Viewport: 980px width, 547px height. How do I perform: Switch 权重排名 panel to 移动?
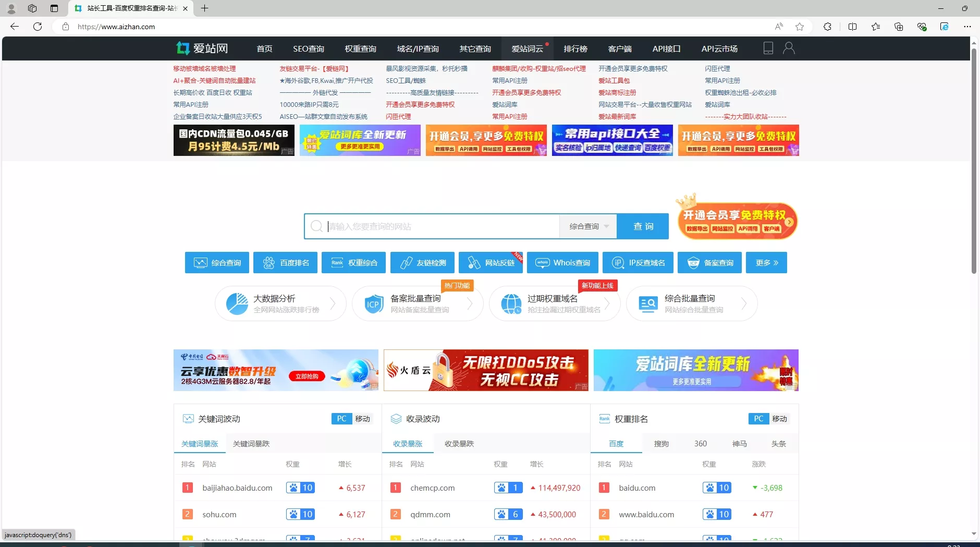click(779, 419)
